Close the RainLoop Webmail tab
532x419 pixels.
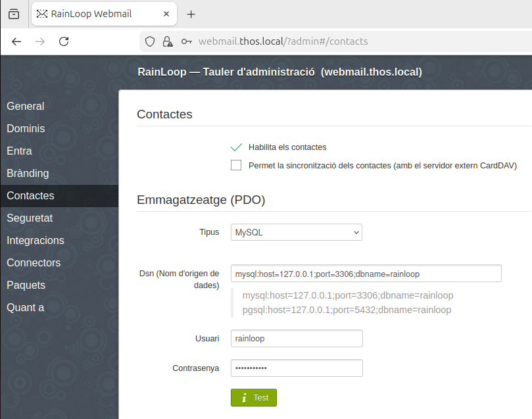[166, 14]
